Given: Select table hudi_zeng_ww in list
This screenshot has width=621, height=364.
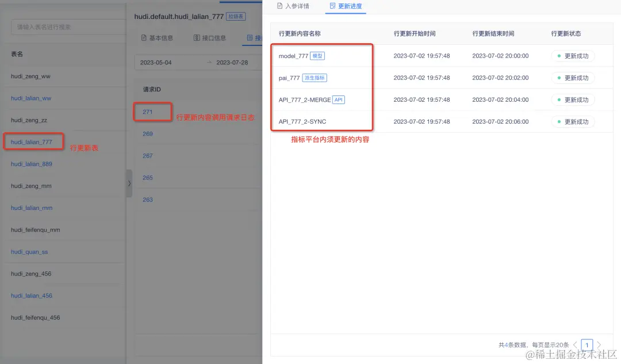Looking at the screenshot, I should [x=30, y=76].
